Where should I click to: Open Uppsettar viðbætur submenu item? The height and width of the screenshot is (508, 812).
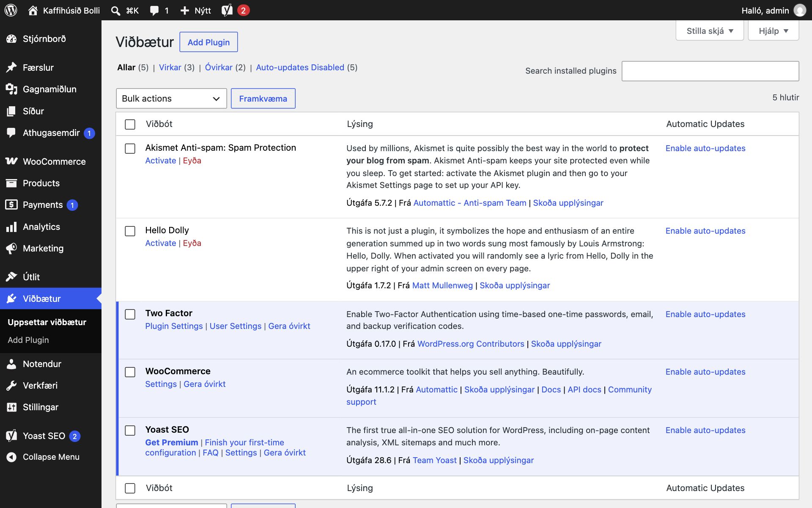(47, 322)
